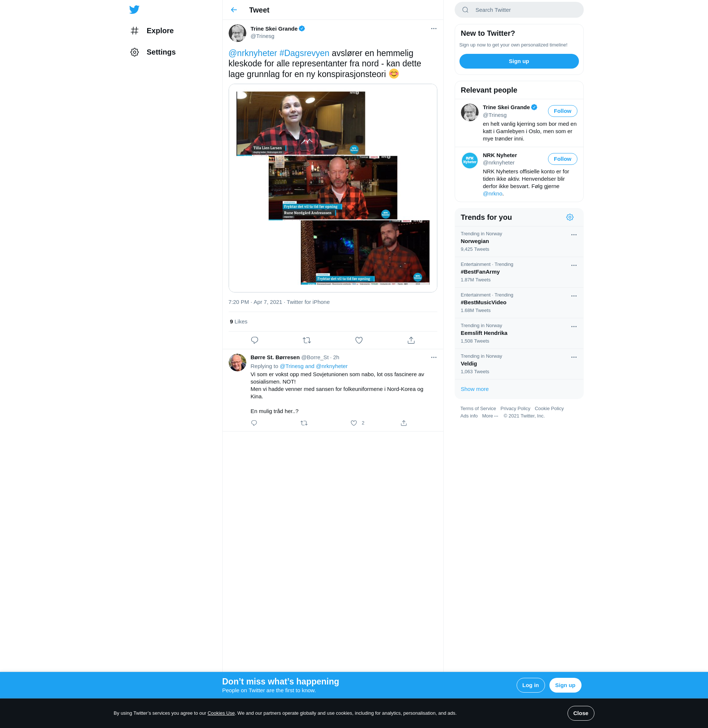This screenshot has width=708, height=728.
Task: Follow Trine Skei Grande
Action: pos(562,111)
